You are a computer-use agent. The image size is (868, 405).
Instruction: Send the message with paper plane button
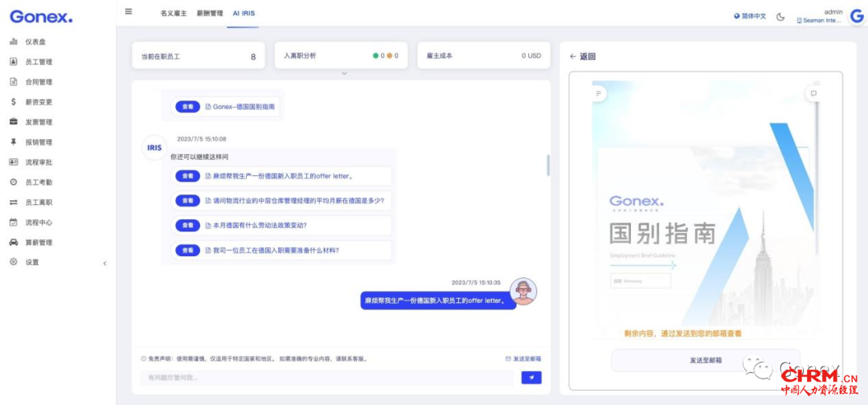(531, 378)
